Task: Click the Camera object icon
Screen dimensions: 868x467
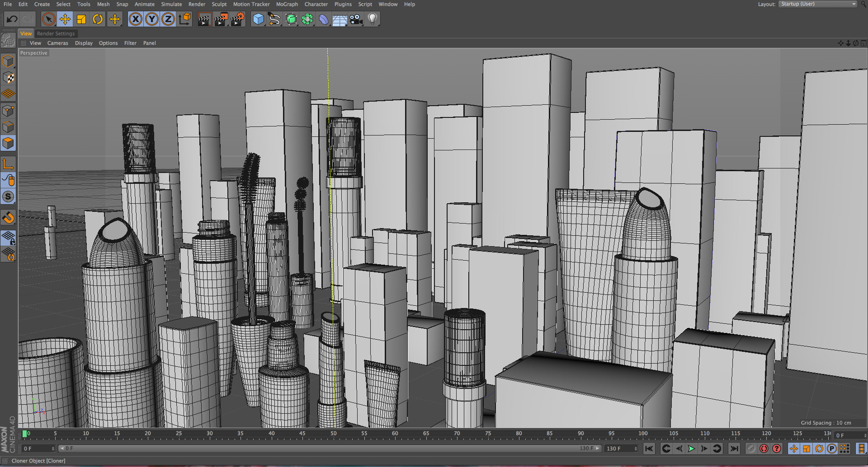Action: (356, 19)
